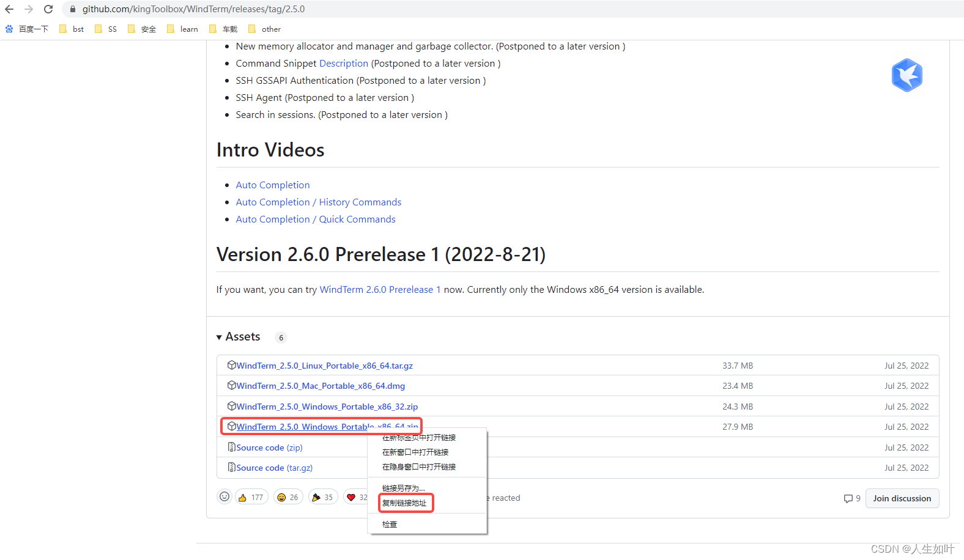This screenshot has height=560, width=964.
Task: Open the bst bookmark folder
Action: tap(72, 29)
